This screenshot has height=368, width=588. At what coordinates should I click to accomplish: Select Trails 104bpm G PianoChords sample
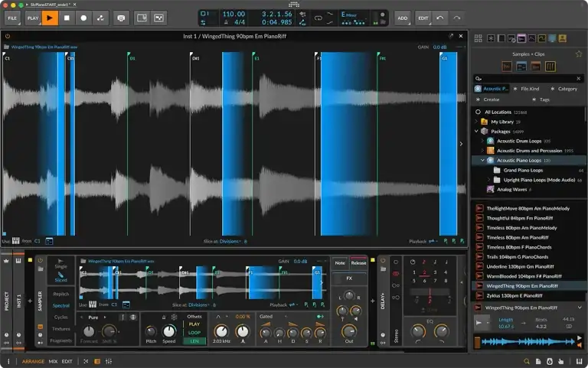[517, 257]
